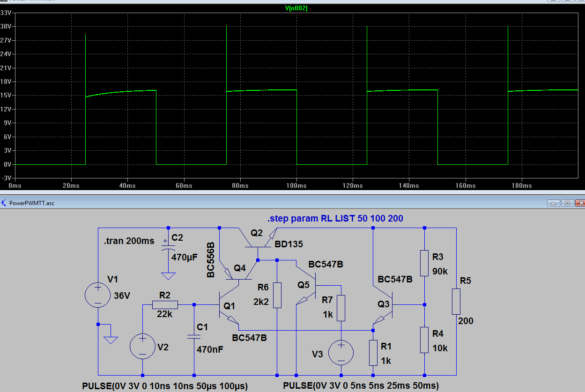Click the 33V vertical axis label
The height and width of the screenshot is (392, 585).
6,13
